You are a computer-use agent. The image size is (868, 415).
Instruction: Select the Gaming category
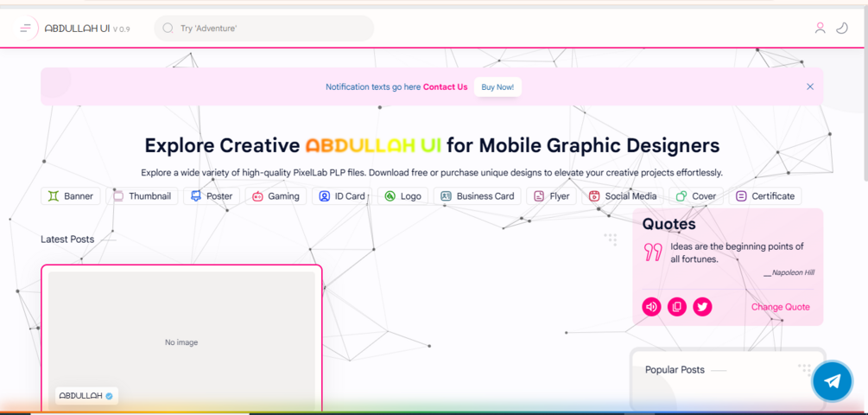point(276,196)
